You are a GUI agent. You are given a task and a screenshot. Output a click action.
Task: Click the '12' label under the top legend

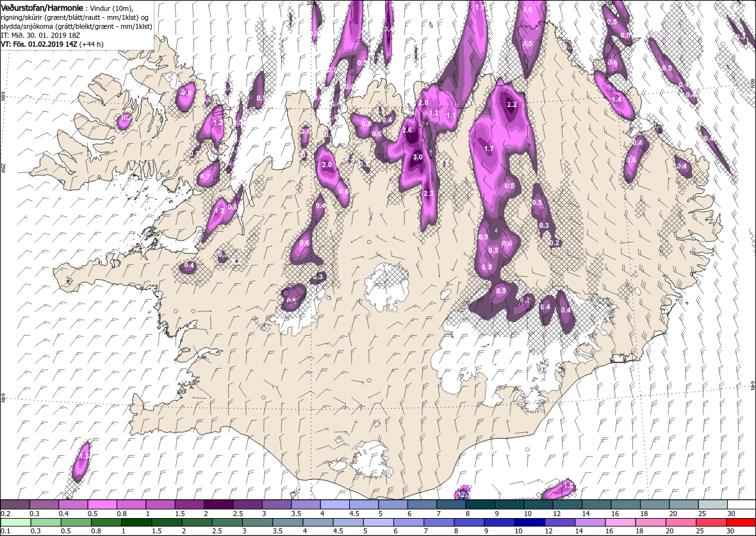point(555,514)
